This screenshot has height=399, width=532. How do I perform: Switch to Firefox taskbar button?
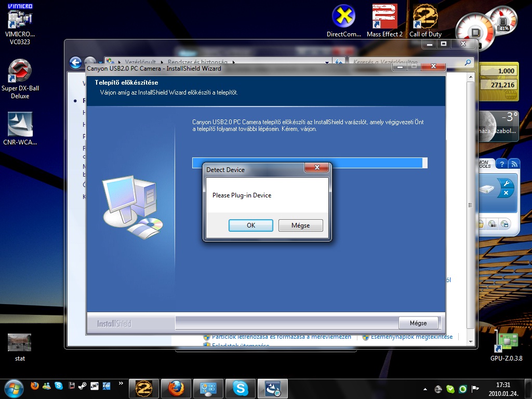coord(176,389)
